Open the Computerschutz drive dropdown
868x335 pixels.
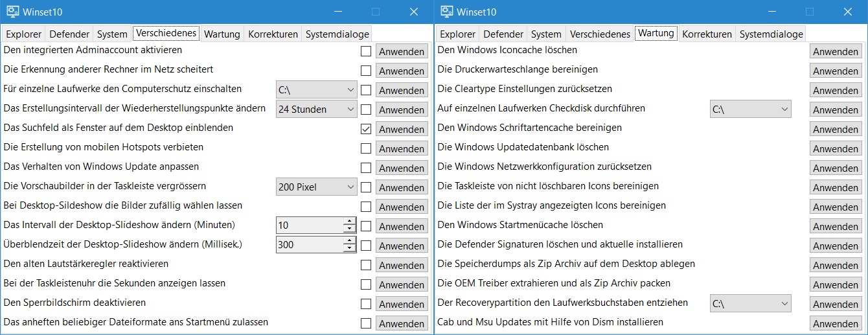tap(317, 90)
